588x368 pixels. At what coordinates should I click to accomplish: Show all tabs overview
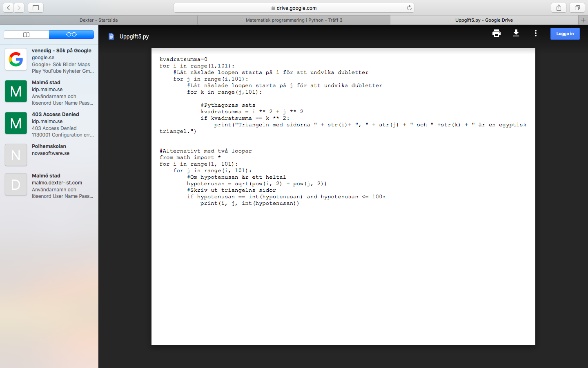click(577, 8)
